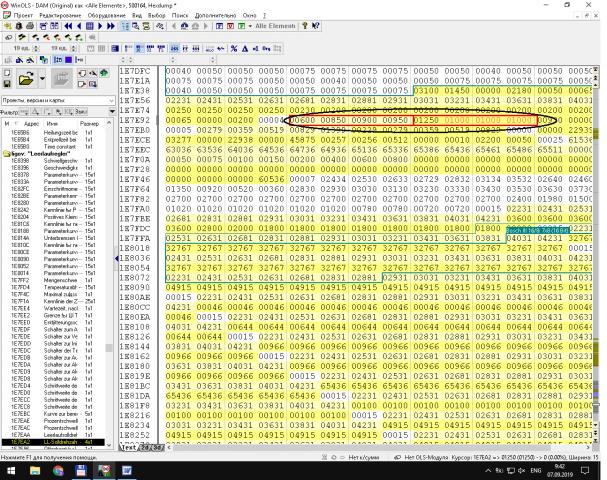This screenshot has width=607, height=480.
Task: Select map row 1E82FC Einschrittmoment
Action: pyautogui.click(x=53, y=189)
